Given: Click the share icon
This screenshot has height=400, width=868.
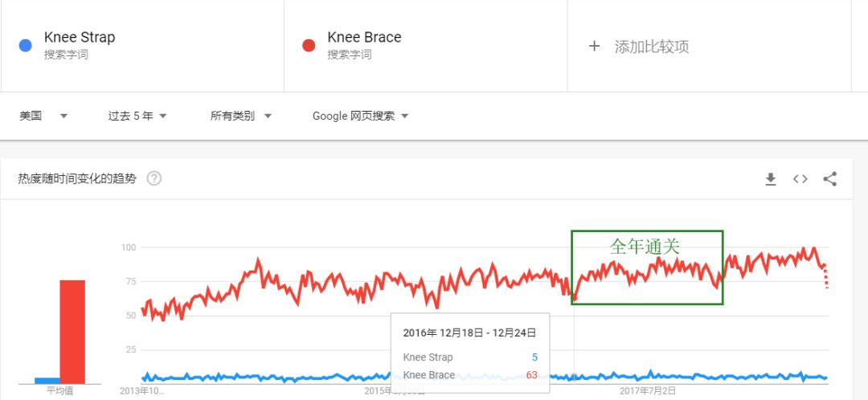Looking at the screenshot, I should 829,178.
